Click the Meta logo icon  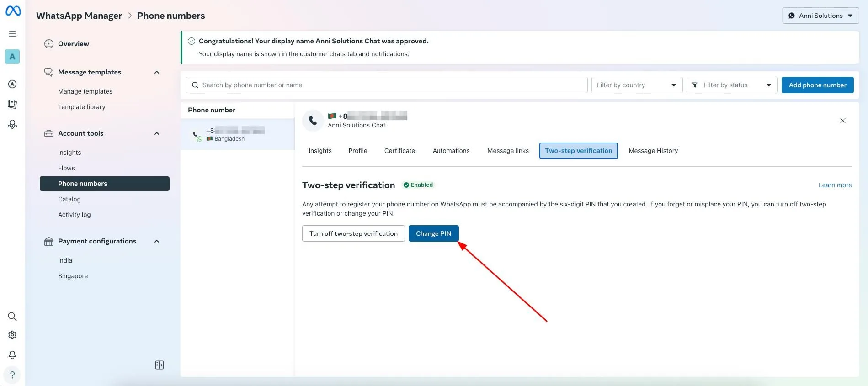[13, 11]
